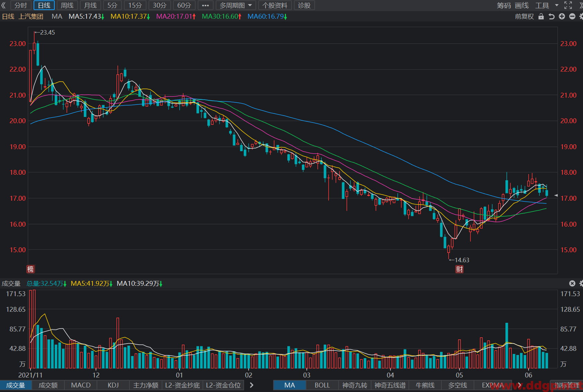583x392 pixels.
Task: Click the 14.63 low price annotation
Action: point(459,260)
